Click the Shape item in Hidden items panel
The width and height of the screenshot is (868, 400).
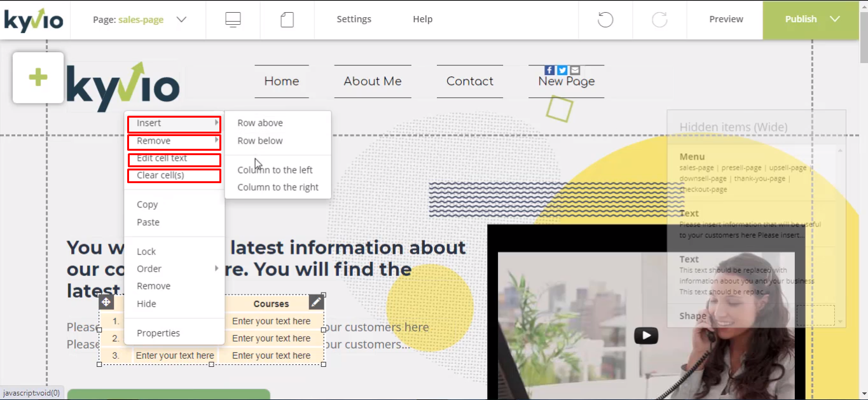click(750, 315)
